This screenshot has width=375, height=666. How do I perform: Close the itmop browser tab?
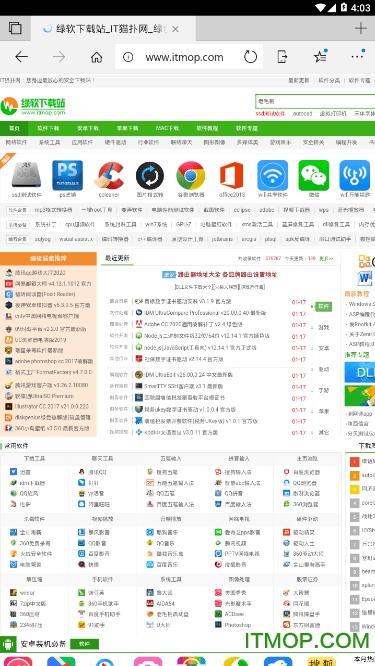coord(175,29)
